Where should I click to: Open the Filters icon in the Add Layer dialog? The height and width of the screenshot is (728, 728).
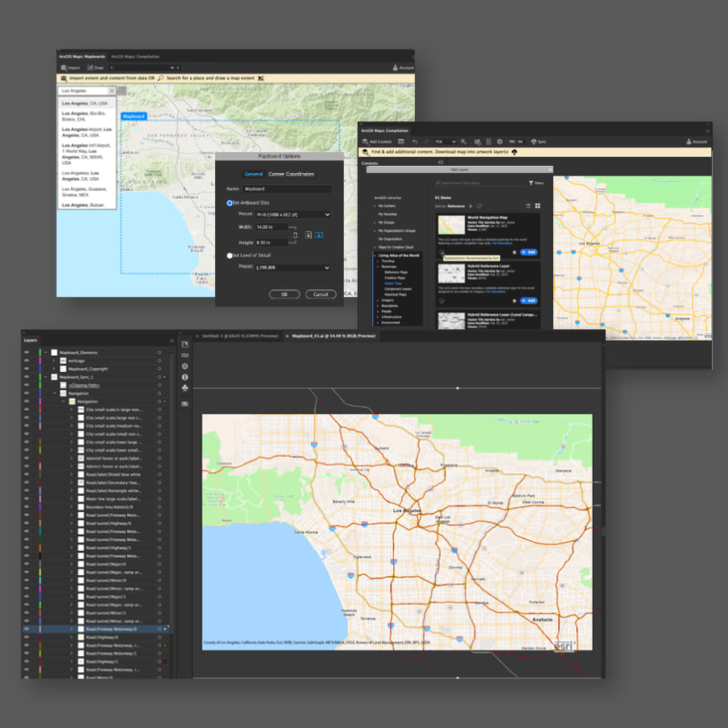(531, 183)
